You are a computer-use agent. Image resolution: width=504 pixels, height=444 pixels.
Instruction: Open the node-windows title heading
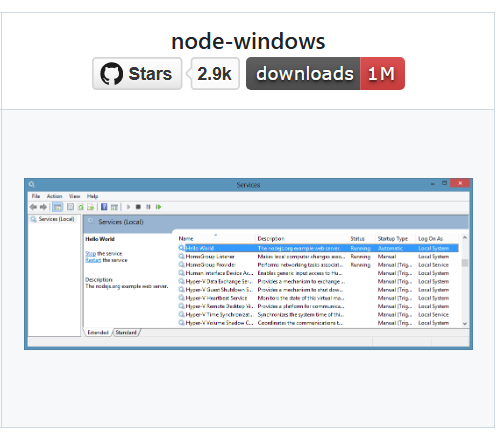pyautogui.click(x=248, y=41)
